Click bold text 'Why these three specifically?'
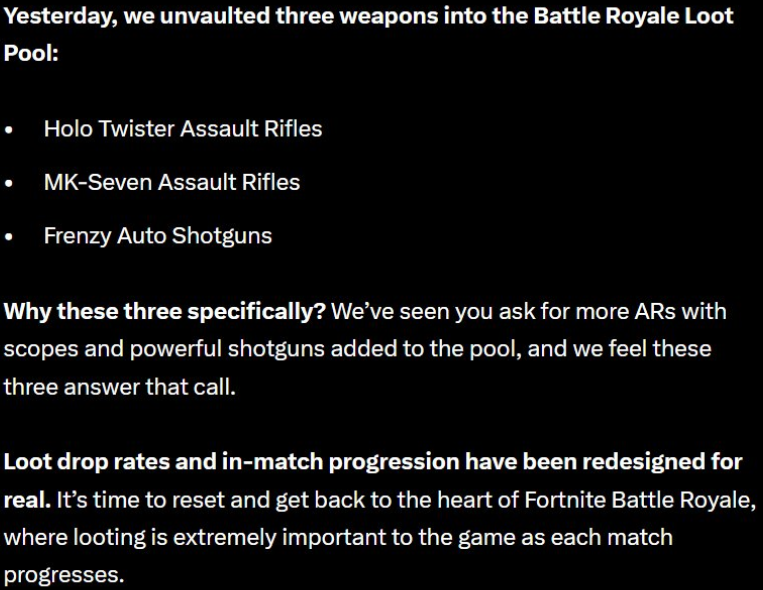 pos(164,312)
